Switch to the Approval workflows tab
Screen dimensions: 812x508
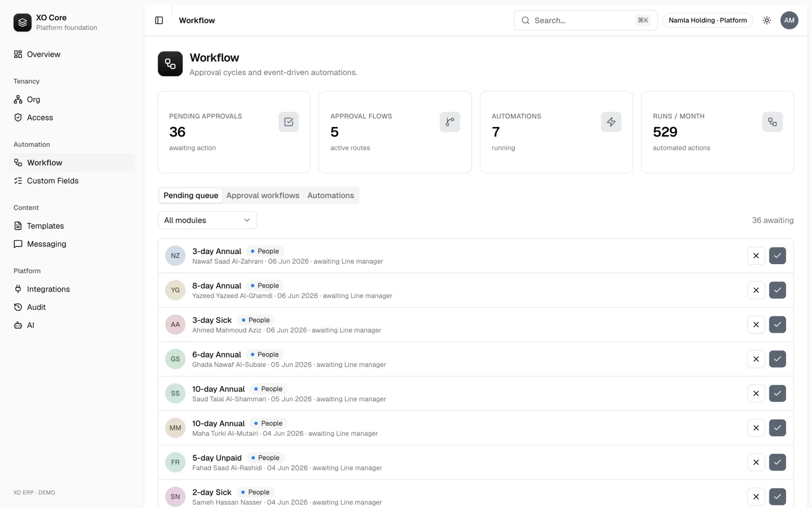coord(263,196)
